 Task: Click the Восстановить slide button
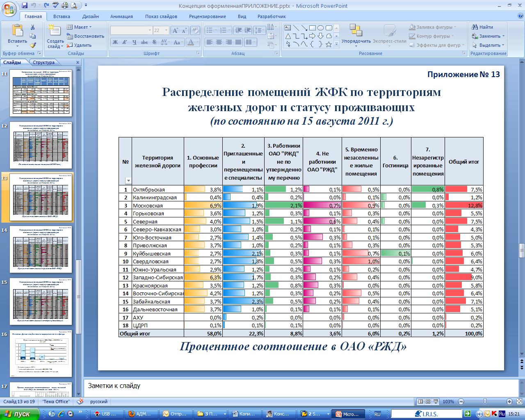(85, 36)
